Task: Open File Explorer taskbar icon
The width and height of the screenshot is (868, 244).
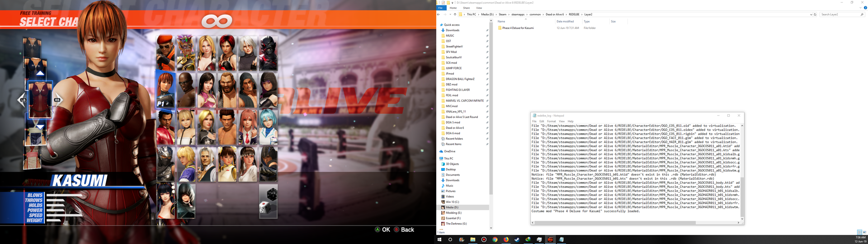Action: pyautogui.click(x=472, y=239)
